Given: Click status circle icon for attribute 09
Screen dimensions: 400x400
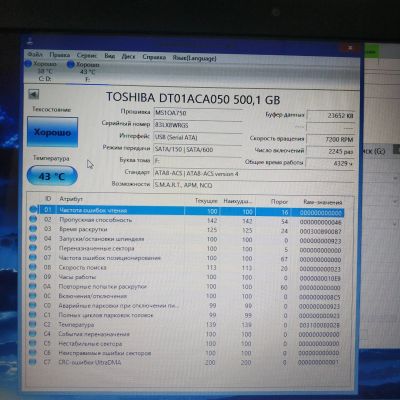Looking at the screenshot, I should pos(33,276).
